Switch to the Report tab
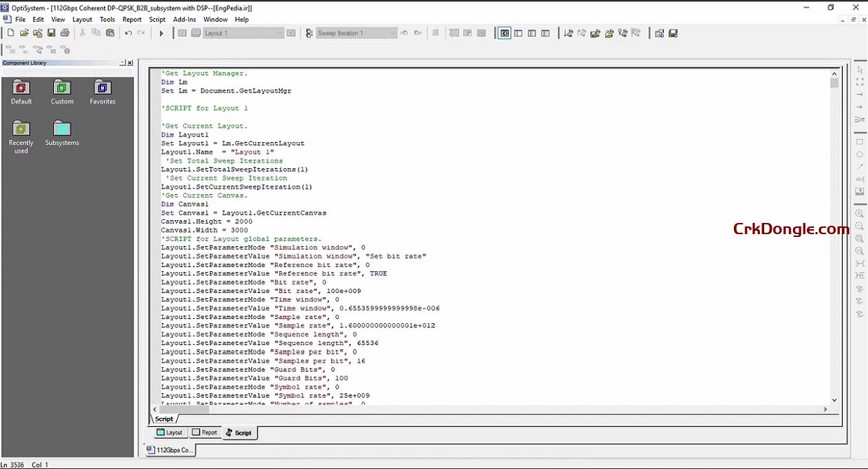Screen dimensions: 868x469 (x=205, y=433)
